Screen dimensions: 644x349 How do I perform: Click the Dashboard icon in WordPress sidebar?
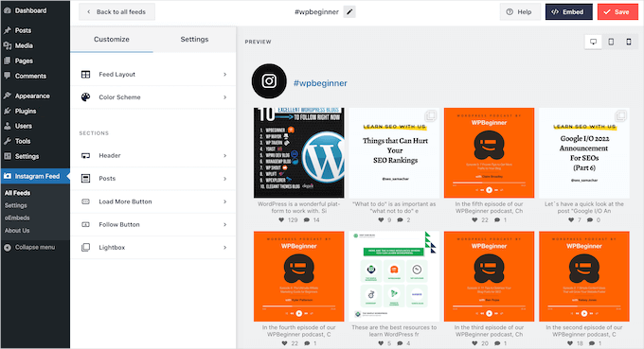pos(8,10)
